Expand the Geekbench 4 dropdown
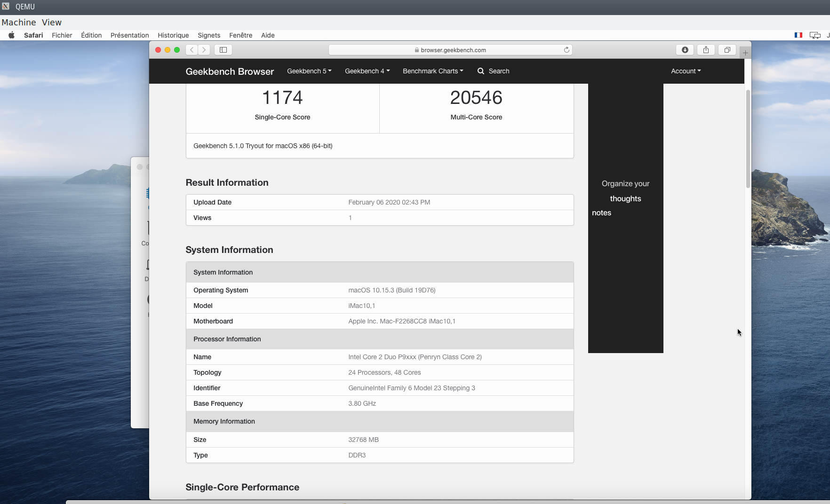 pyautogui.click(x=367, y=71)
